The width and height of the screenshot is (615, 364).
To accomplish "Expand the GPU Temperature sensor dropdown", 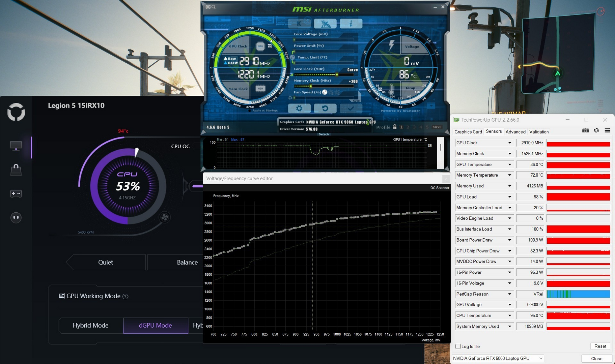I will (510, 164).
